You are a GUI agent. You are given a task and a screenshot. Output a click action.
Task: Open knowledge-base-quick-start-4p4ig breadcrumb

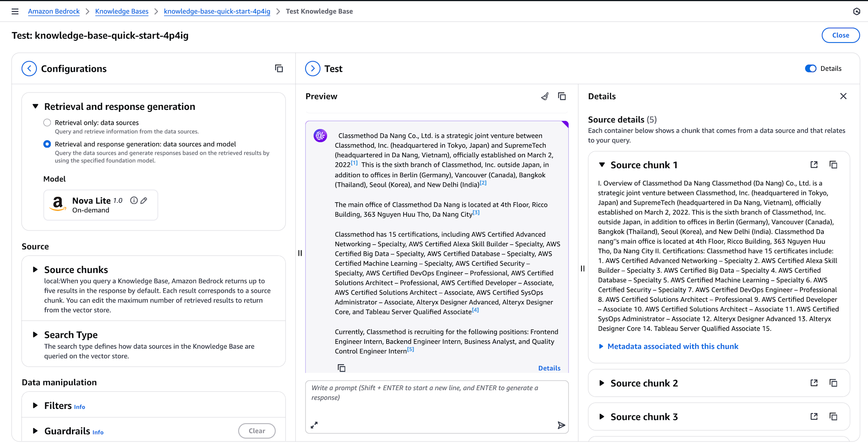tap(217, 11)
